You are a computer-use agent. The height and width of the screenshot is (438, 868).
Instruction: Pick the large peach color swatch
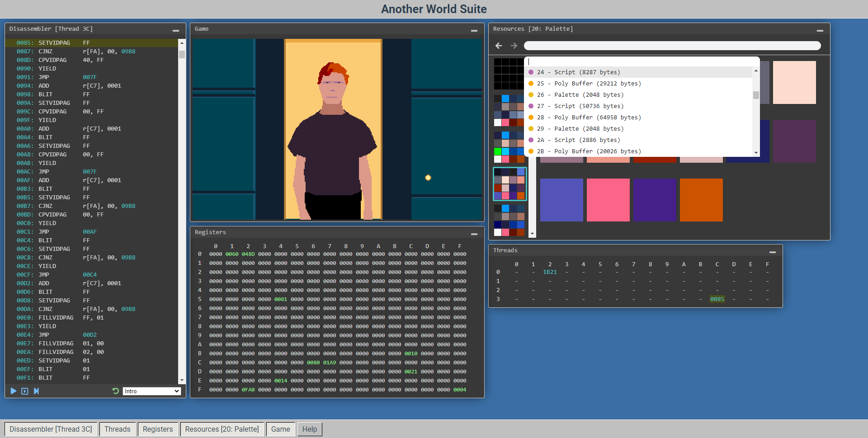tap(794, 83)
